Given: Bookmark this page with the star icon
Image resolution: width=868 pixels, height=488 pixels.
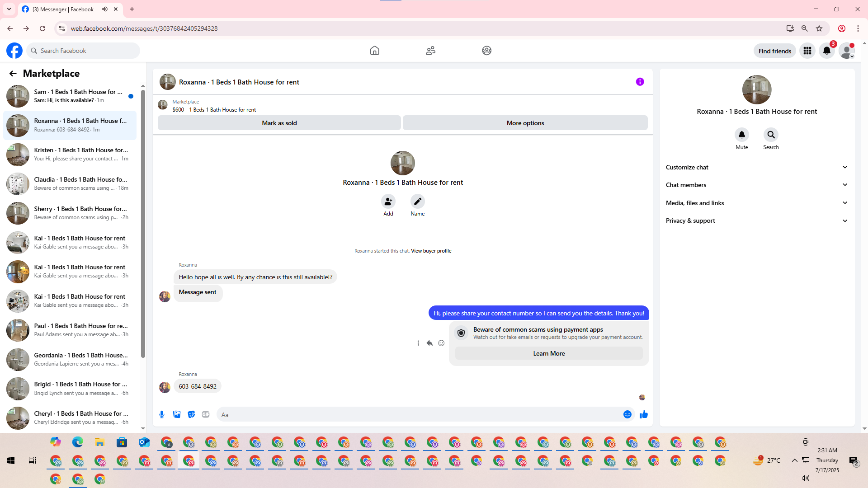Looking at the screenshot, I should 819,28.
